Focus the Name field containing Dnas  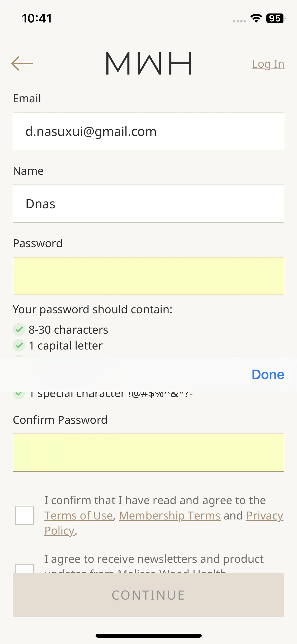coord(148,204)
